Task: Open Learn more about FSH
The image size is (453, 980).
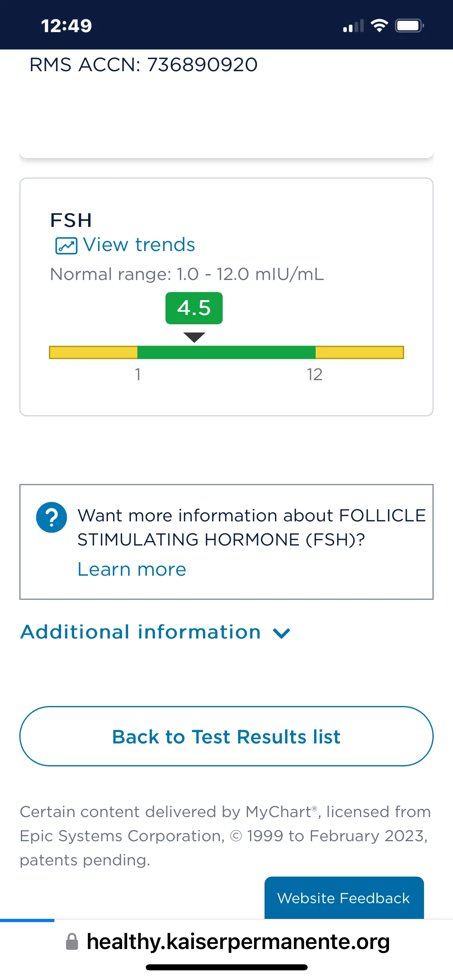Action: 132,569
